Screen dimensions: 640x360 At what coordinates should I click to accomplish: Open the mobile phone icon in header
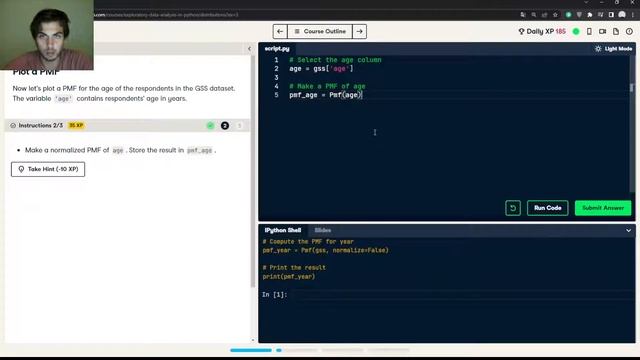(x=589, y=31)
